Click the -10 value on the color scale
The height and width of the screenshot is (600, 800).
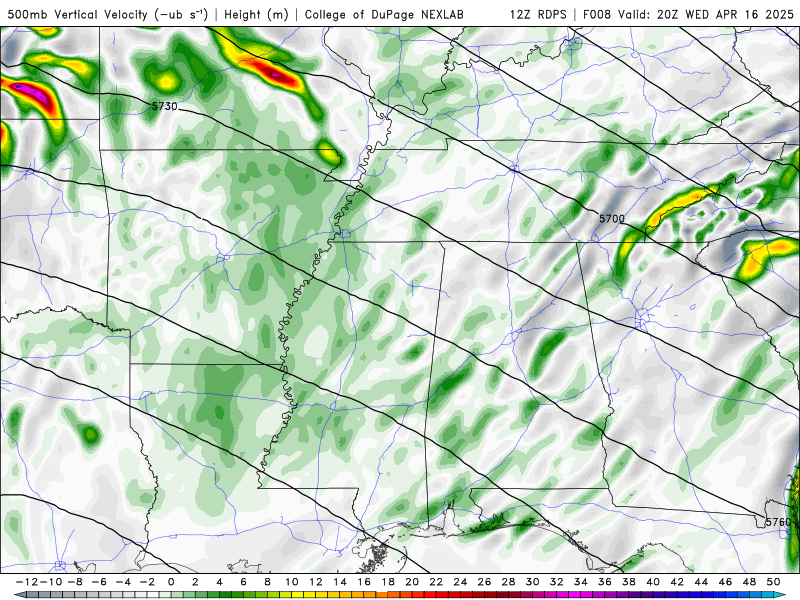pos(51,582)
